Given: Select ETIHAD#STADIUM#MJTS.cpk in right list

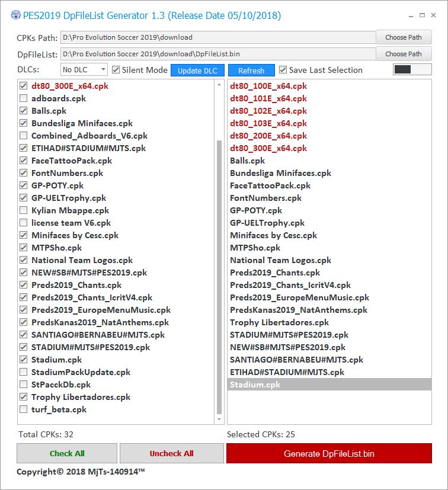Looking at the screenshot, I should click(287, 372).
